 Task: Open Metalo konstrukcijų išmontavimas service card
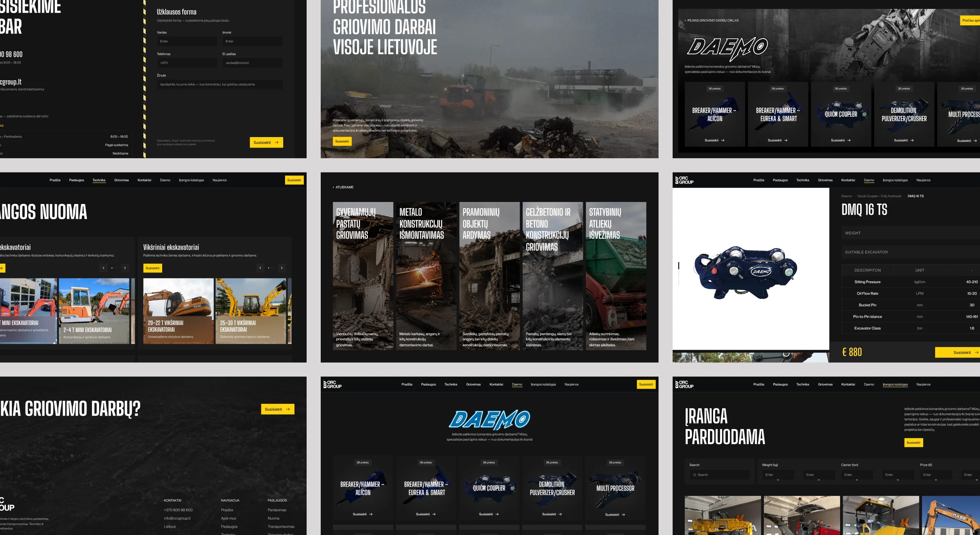[x=426, y=276]
